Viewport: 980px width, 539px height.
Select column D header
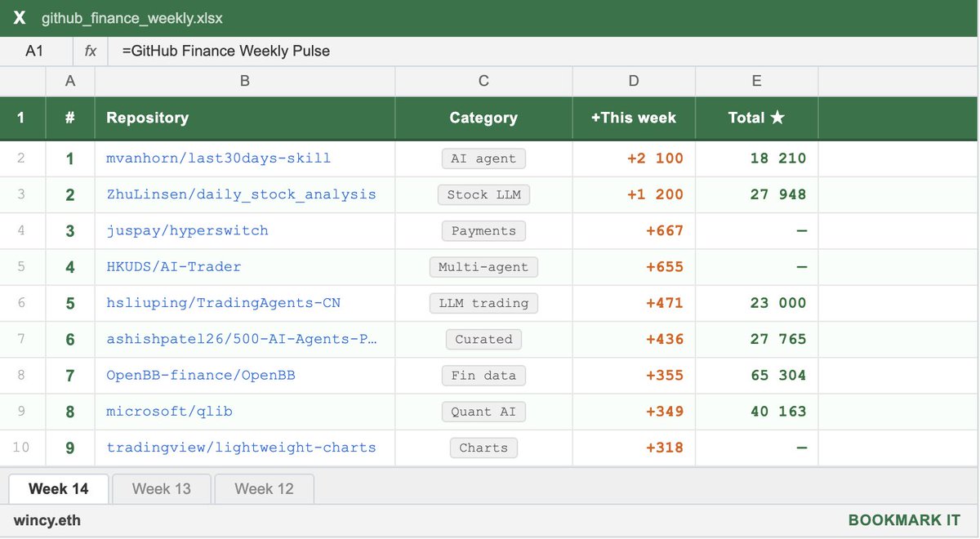pos(634,81)
